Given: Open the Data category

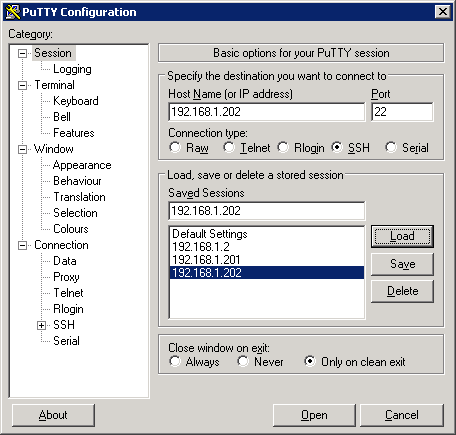Looking at the screenshot, I should pos(65,261).
